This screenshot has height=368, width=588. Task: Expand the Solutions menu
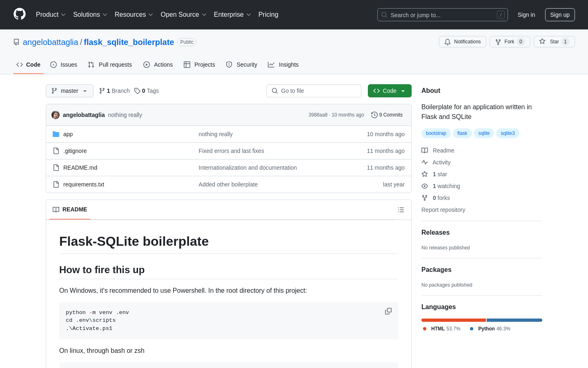coord(90,15)
